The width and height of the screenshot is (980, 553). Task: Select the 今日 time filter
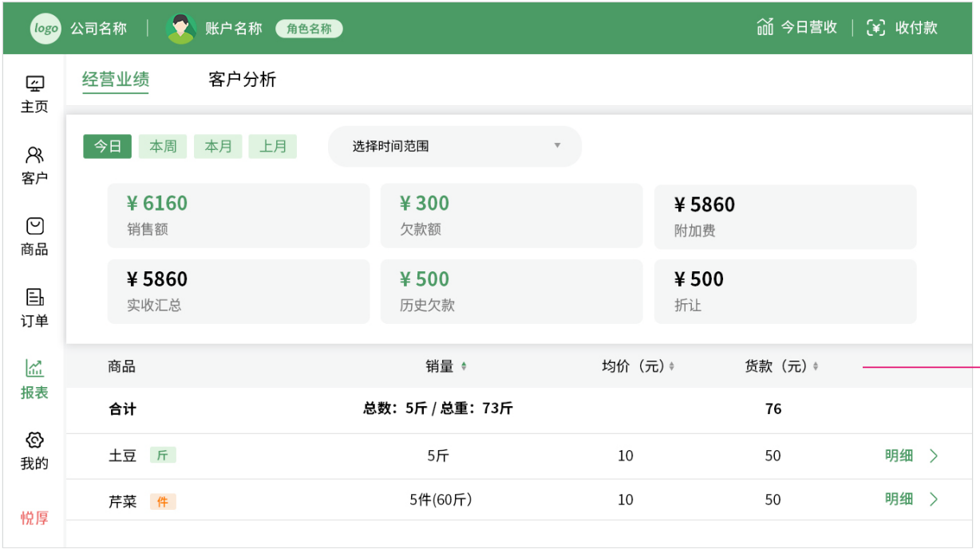coord(108,147)
